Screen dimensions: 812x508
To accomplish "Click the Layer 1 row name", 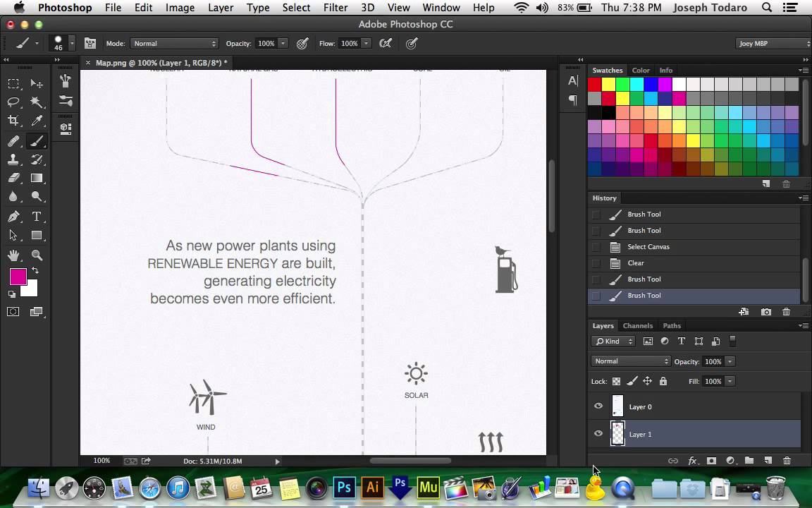I will (x=640, y=435).
